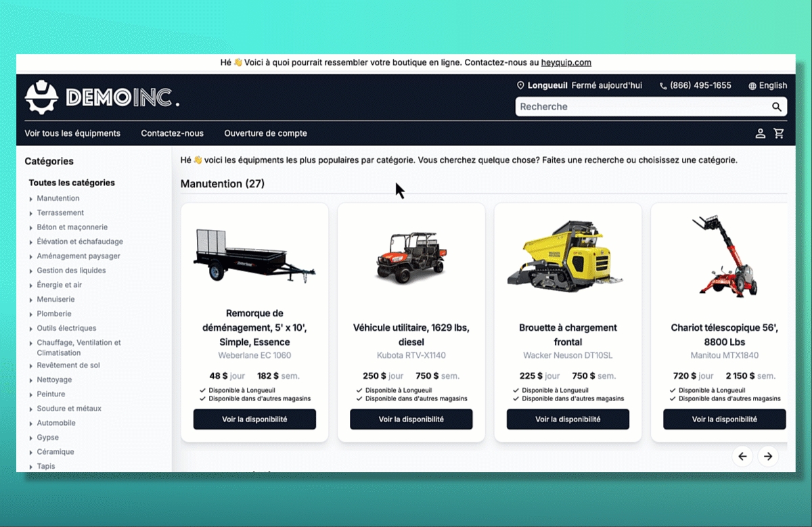Click in the Recherche search field
Image resolution: width=812 pixels, height=527 pixels.
[x=639, y=107]
